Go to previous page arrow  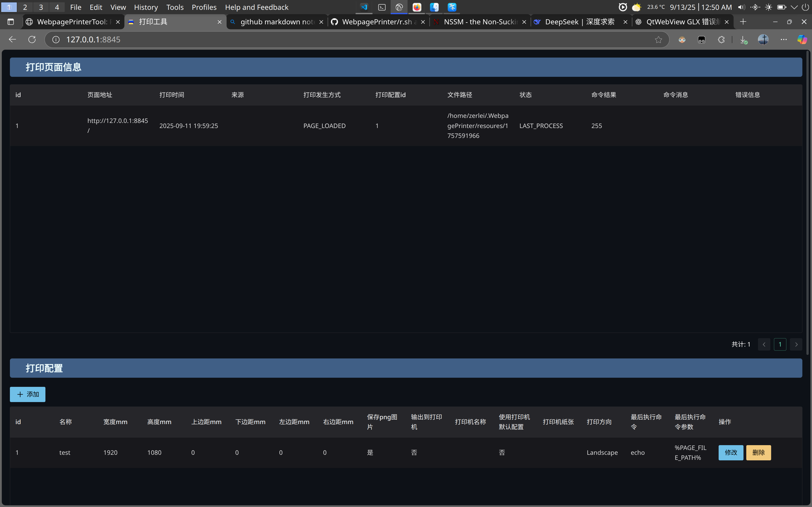[x=764, y=344]
